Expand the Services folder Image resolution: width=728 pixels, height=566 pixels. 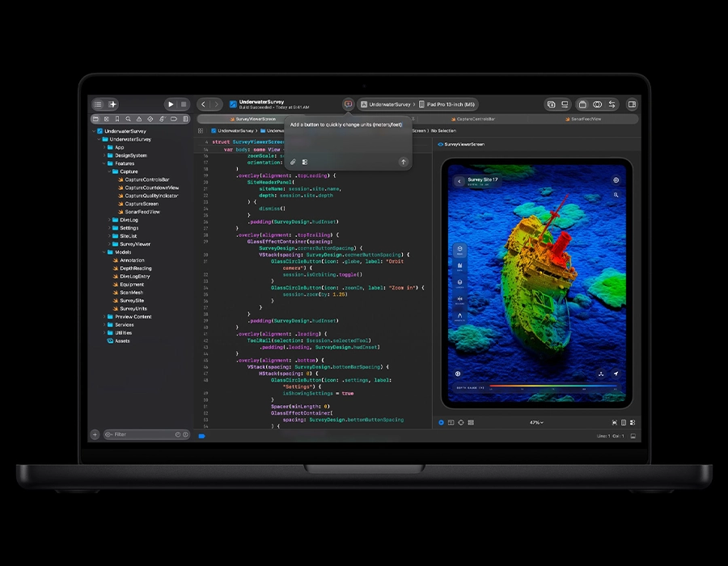104,325
